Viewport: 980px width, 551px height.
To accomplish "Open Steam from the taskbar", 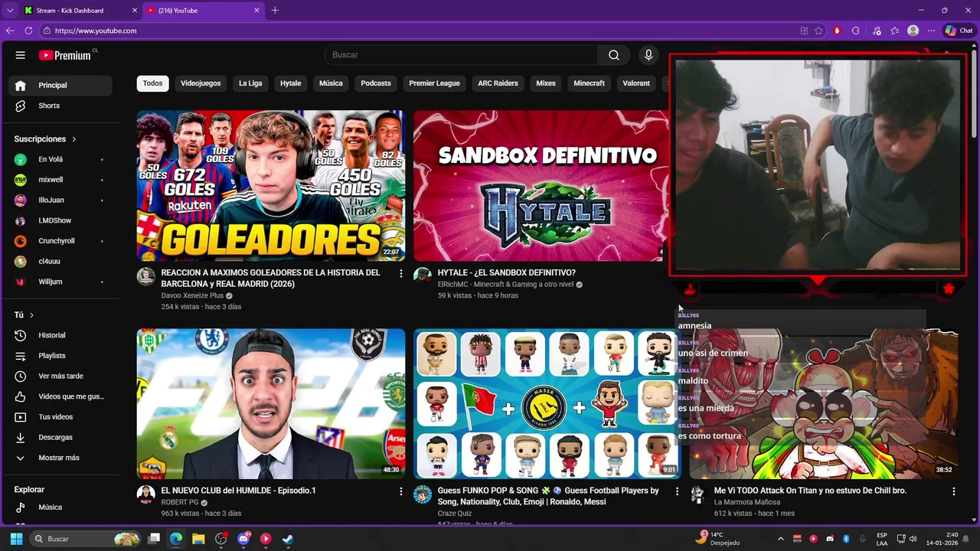I will 287,539.
